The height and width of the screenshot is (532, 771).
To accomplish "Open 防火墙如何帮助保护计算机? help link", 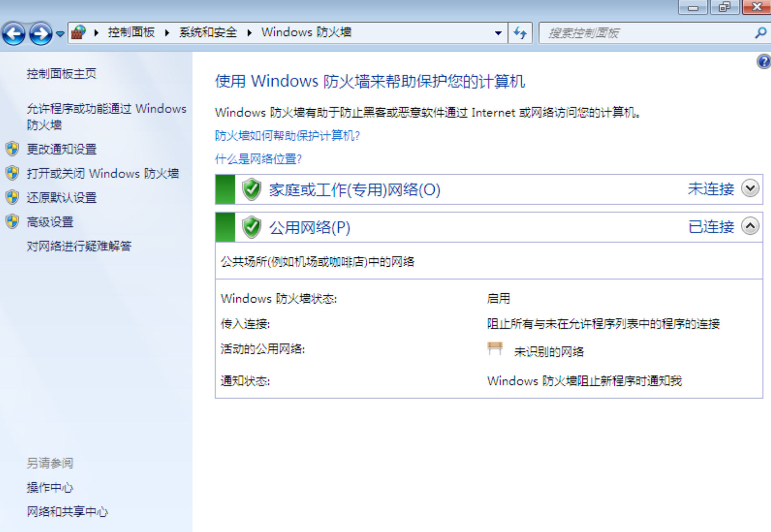I will (287, 136).
